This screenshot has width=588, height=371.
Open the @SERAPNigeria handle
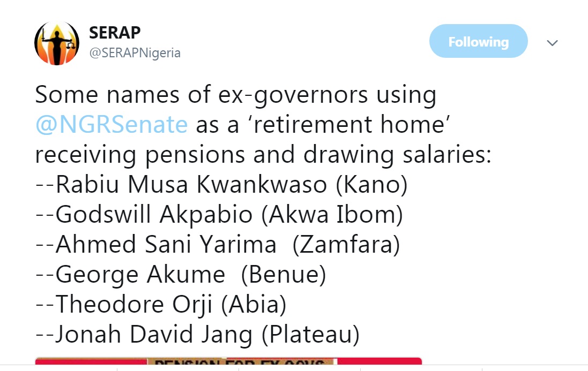pyautogui.click(x=135, y=53)
